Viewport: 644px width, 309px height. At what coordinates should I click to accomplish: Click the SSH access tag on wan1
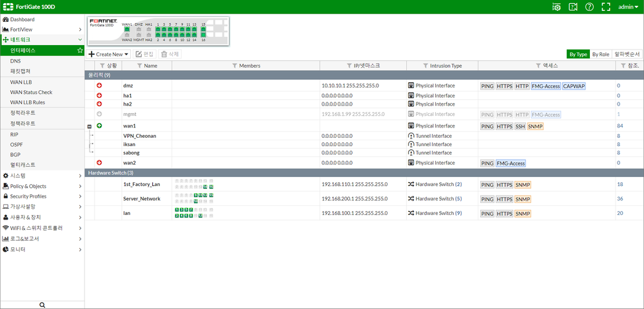coord(520,126)
